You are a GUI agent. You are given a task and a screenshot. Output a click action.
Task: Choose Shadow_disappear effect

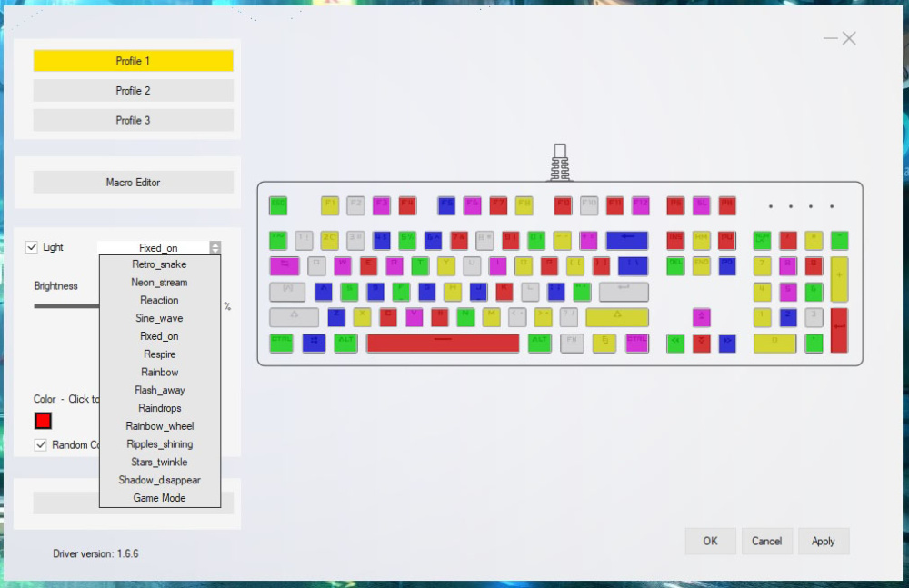click(x=159, y=480)
